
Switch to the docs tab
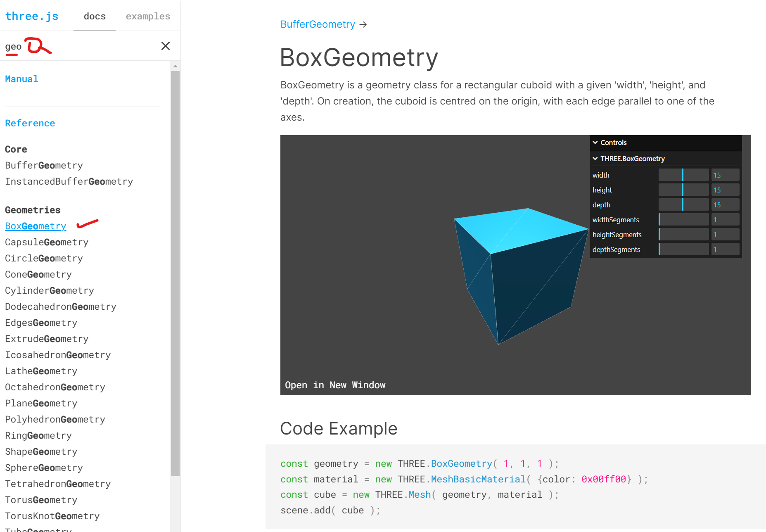95,16
